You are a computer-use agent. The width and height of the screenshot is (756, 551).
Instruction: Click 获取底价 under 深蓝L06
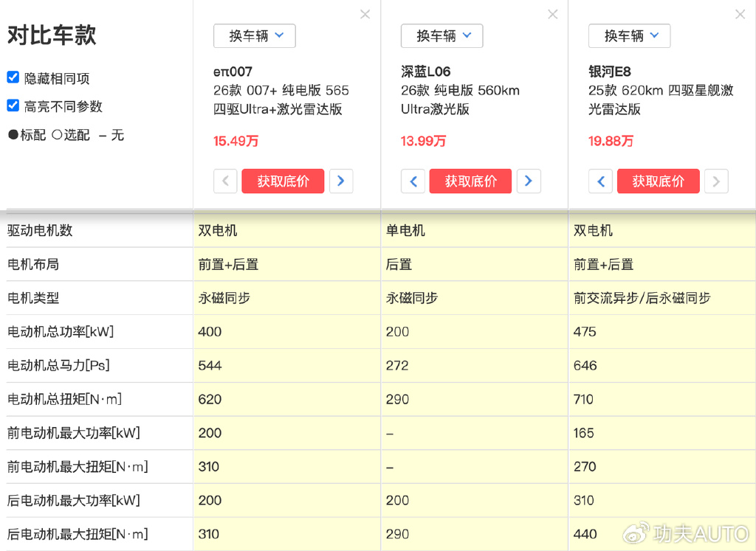[470, 181]
